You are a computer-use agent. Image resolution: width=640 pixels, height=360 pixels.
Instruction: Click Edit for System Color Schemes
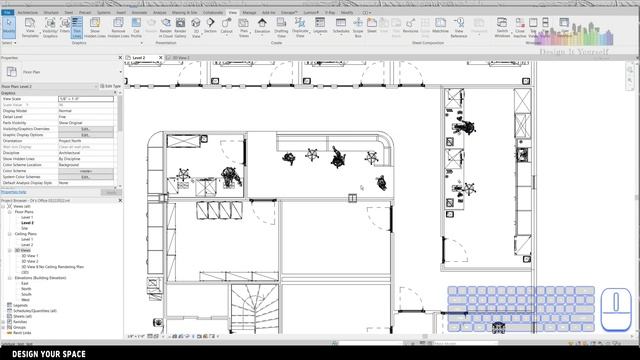click(86, 177)
